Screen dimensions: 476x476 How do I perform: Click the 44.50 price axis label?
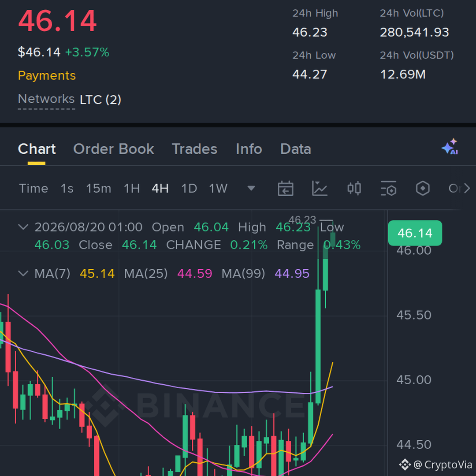pos(414,445)
